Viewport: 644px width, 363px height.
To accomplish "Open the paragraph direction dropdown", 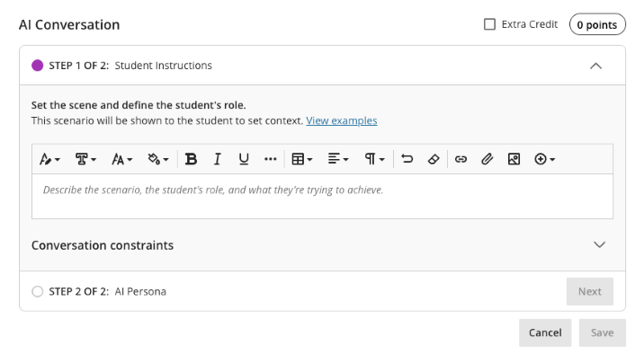I will [x=374, y=159].
